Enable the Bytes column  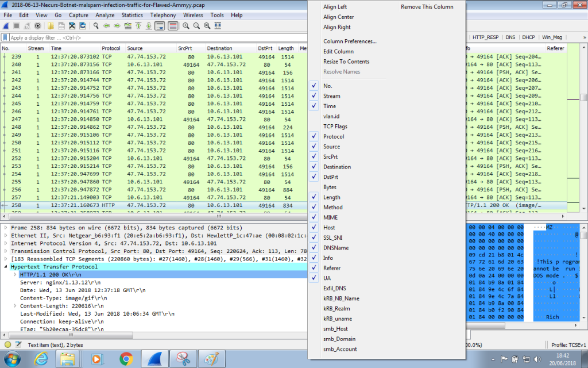pyautogui.click(x=330, y=187)
